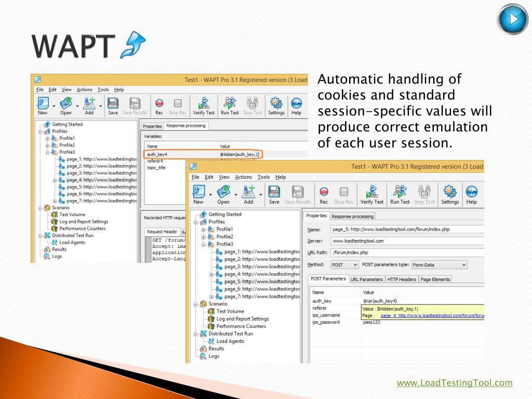Click Save icon in back WAPT window
Image resolution: width=532 pixels, height=399 pixels.
(x=113, y=106)
